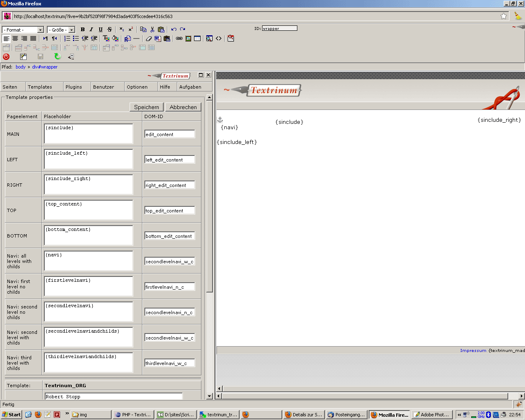Undo the last edit
Viewport: 525px width, 420px height.
(174, 30)
